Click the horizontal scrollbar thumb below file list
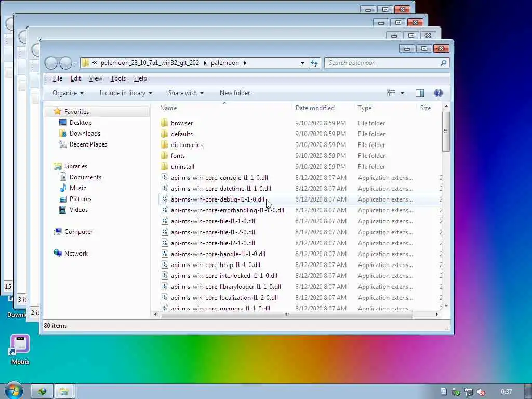 coord(286,314)
